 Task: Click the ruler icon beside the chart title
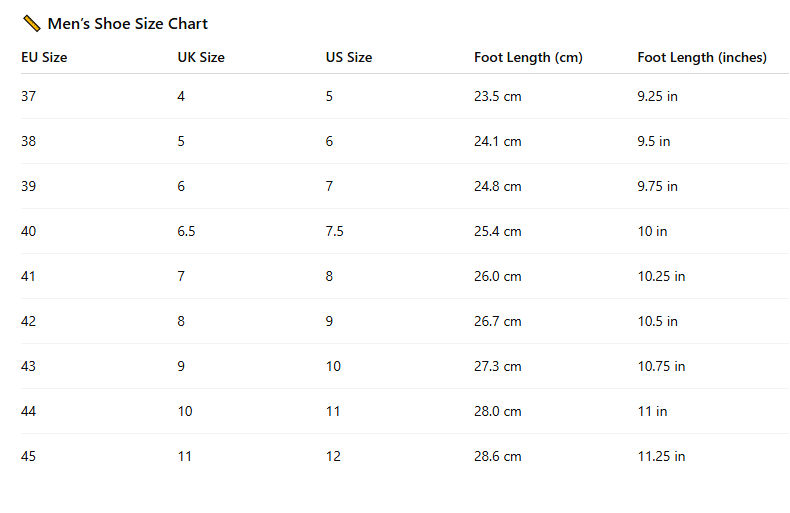[x=31, y=23]
